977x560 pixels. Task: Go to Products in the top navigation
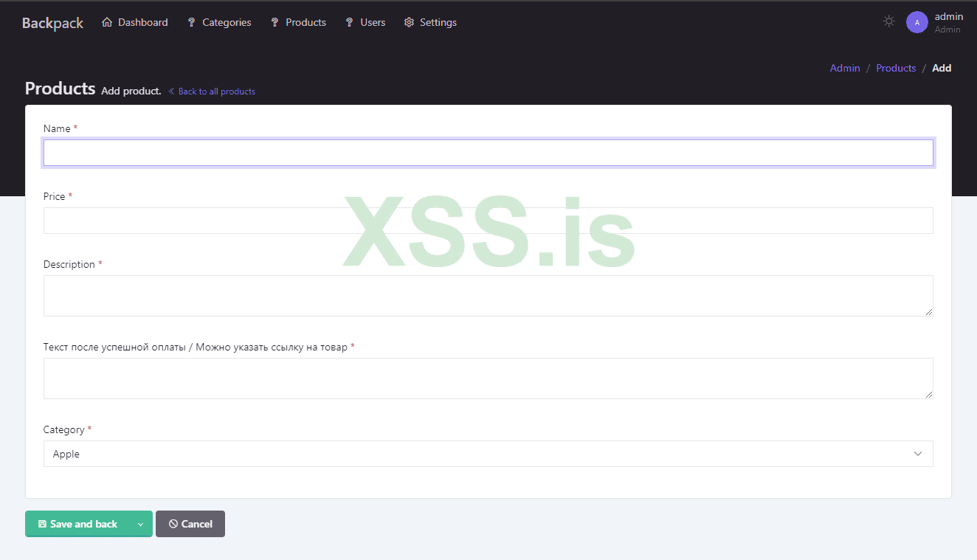[298, 22]
